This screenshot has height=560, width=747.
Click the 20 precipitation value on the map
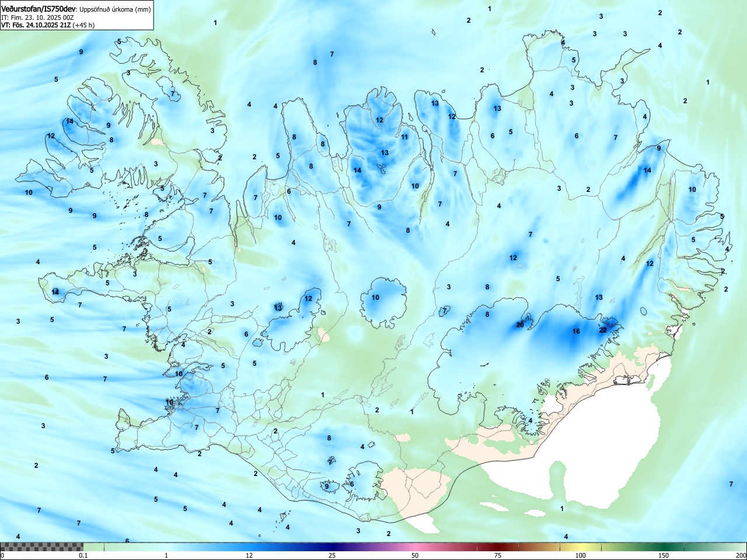520,325
